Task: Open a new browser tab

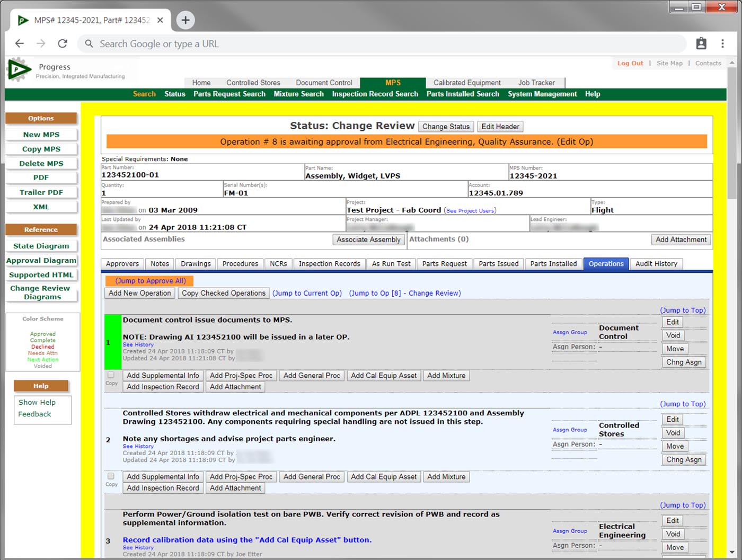Action: pos(185,20)
